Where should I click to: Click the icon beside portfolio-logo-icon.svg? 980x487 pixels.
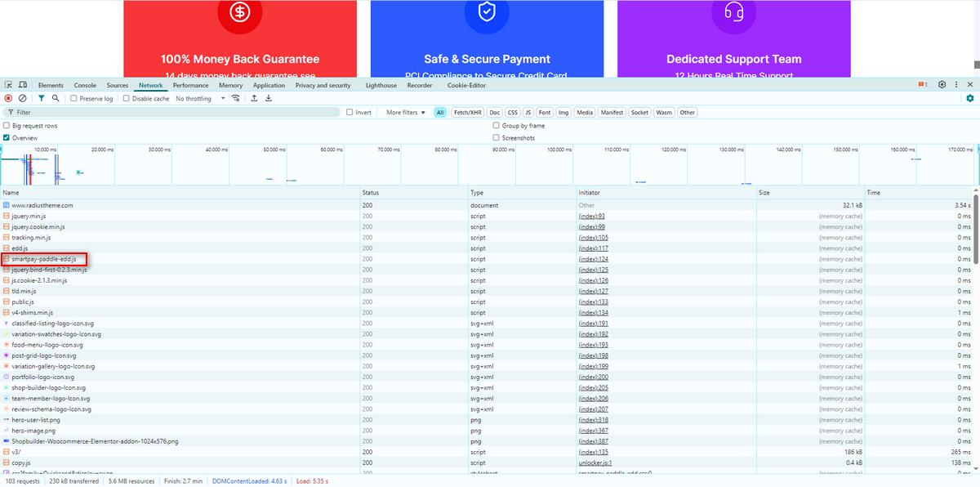click(7, 377)
